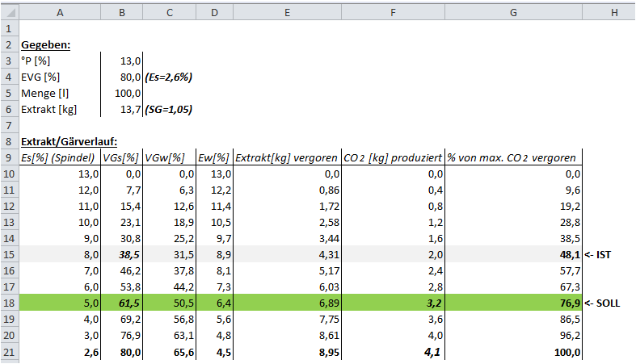Select the "(SG=1,05)" note cell
636x364 pixels.
point(170,110)
